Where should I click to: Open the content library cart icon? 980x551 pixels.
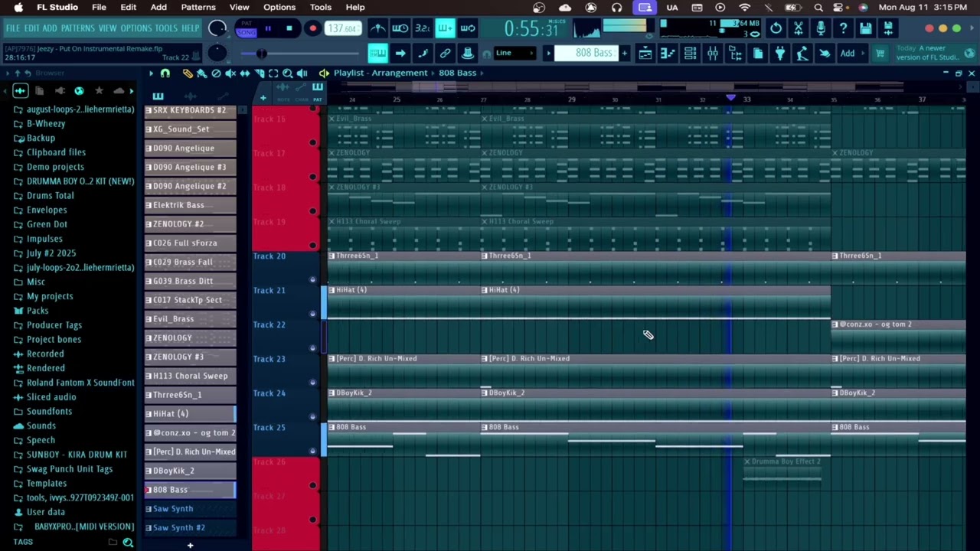(880, 54)
